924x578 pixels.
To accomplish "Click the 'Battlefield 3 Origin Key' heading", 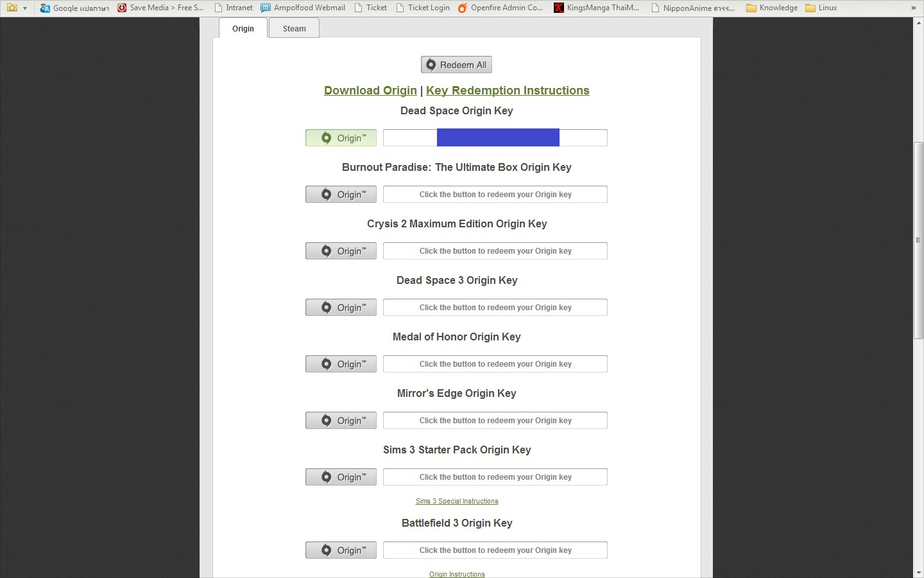I will click(x=457, y=523).
